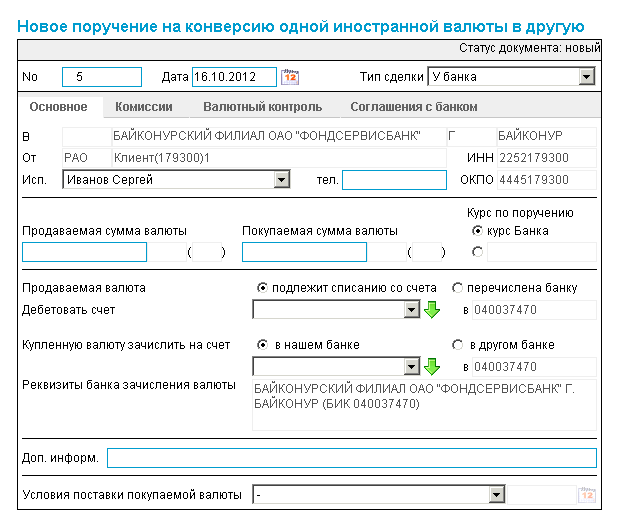
Task: Click the Клиент(179300)1 client name field
Action: (x=279, y=158)
